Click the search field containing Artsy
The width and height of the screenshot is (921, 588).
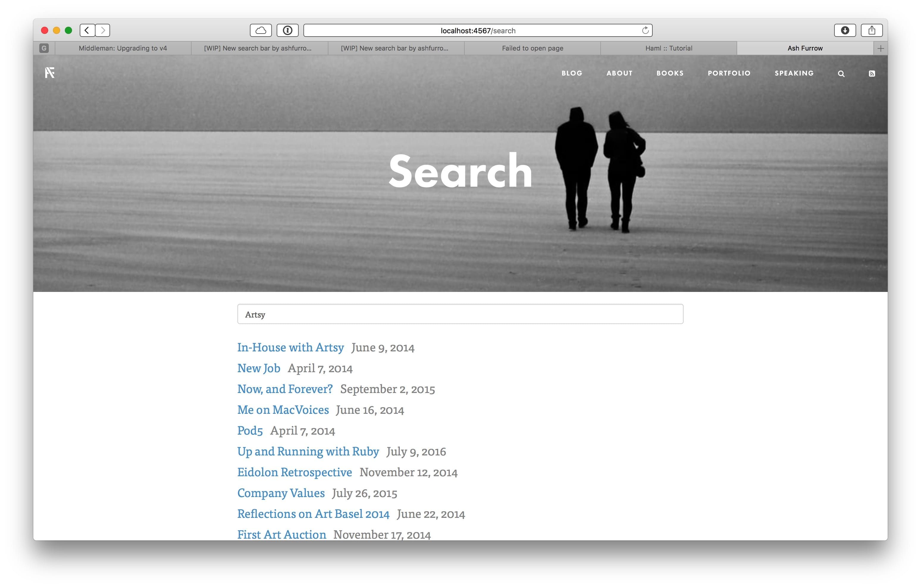(x=460, y=314)
